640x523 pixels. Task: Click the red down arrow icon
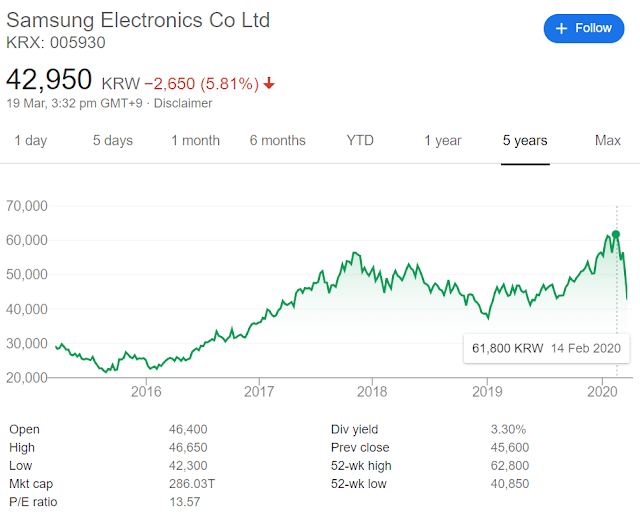pyautogui.click(x=269, y=82)
